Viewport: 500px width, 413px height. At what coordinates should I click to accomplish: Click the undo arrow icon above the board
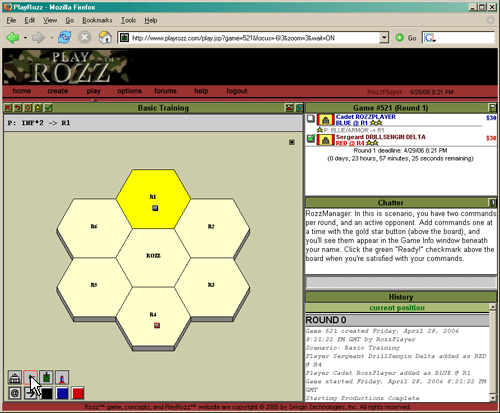[18, 108]
